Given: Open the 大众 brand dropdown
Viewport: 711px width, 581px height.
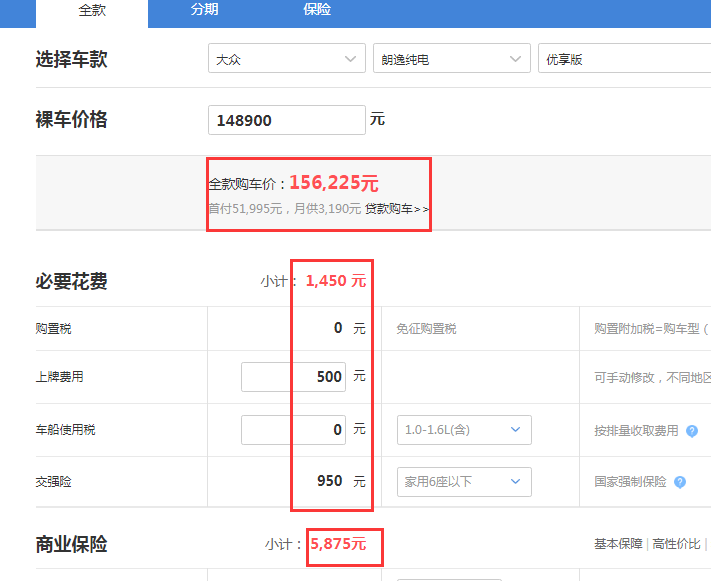Looking at the screenshot, I should click(x=287, y=59).
